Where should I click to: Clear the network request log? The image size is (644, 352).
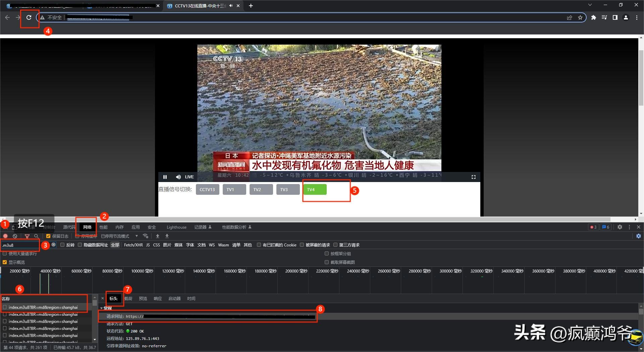pos(15,236)
